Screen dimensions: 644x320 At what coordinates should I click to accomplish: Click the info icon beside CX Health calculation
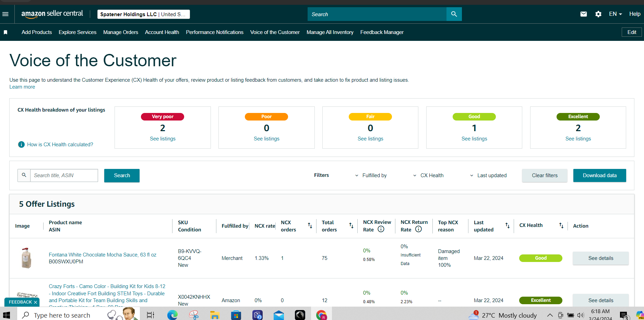[x=21, y=145]
